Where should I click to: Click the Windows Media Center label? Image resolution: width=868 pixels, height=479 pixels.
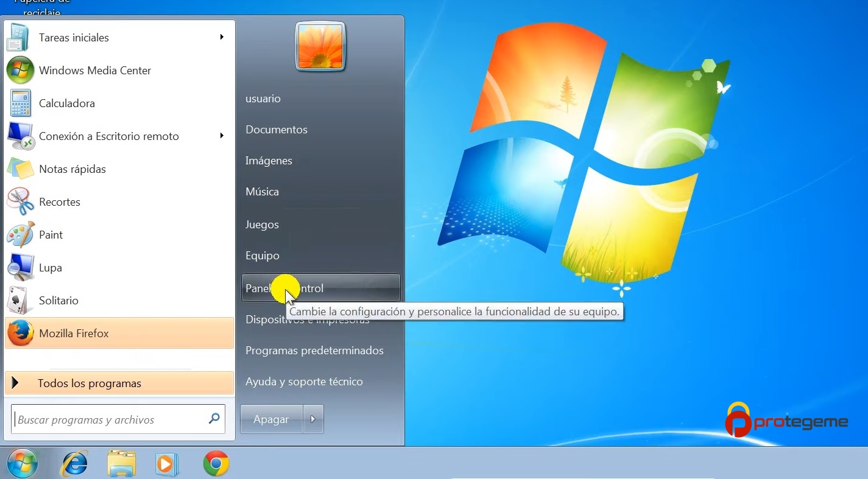pos(95,71)
